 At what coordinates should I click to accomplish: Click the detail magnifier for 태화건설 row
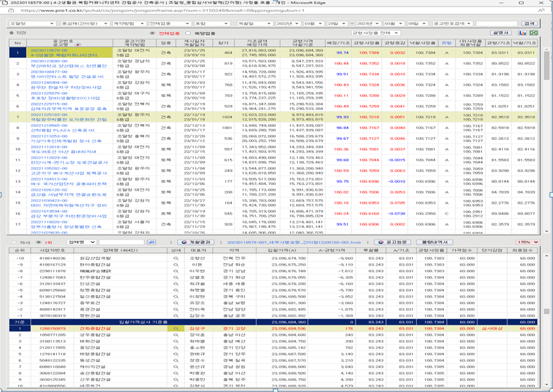[x=175, y=342]
